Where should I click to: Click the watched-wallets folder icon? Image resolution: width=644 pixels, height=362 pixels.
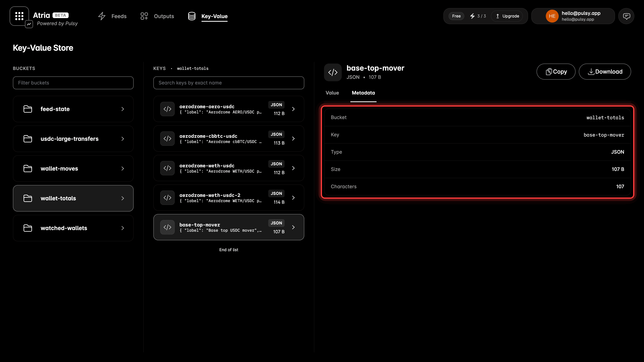(x=28, y=228)
